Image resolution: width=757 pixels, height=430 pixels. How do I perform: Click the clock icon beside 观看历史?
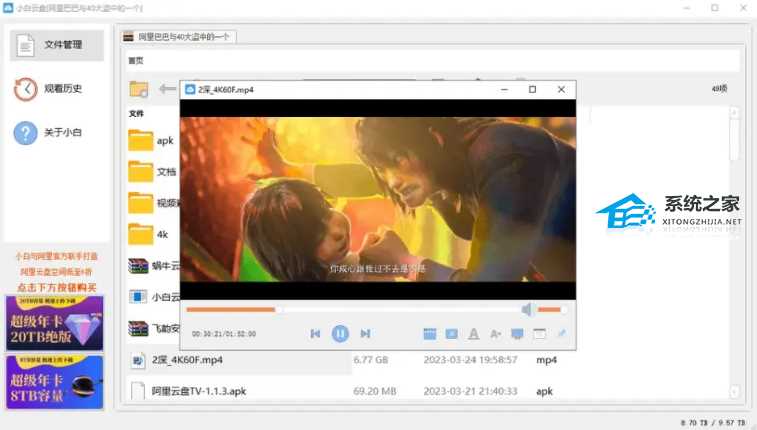pos(25,89)
